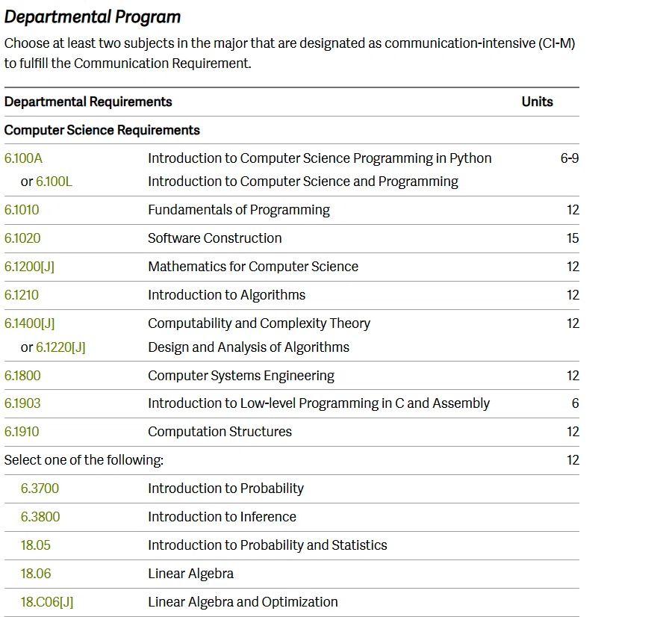
Task: Click the 6.1910 Computation Structures link
Action: click(x=22, y=432)
